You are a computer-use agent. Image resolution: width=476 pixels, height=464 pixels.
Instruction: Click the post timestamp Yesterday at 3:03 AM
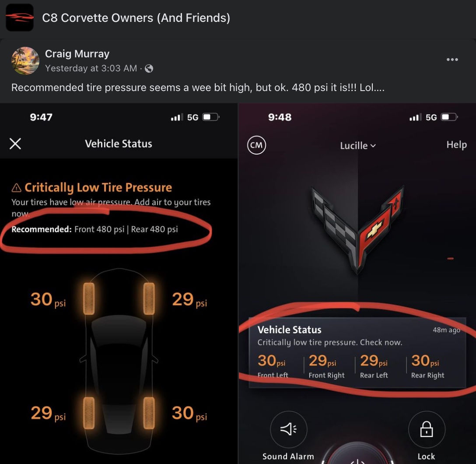pyautogui.click(x=91, y=68)
